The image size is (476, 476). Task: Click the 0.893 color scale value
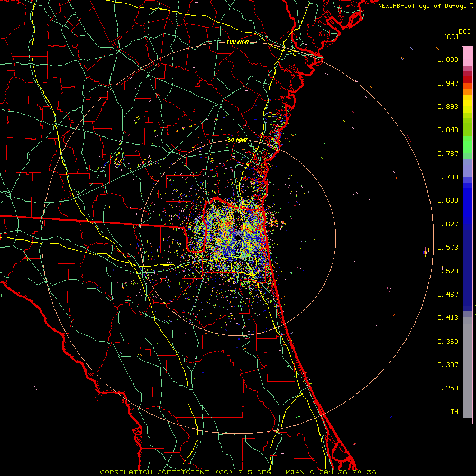448,106
